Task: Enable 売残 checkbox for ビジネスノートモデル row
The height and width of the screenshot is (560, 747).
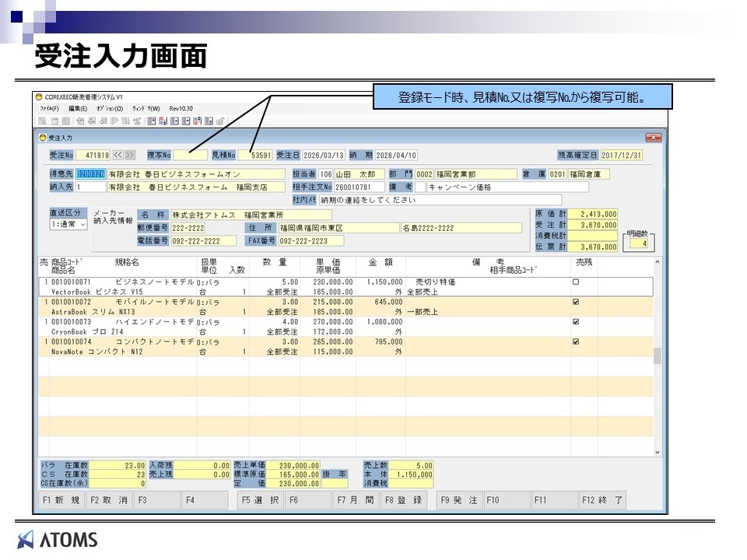Action: coord(576,282)
